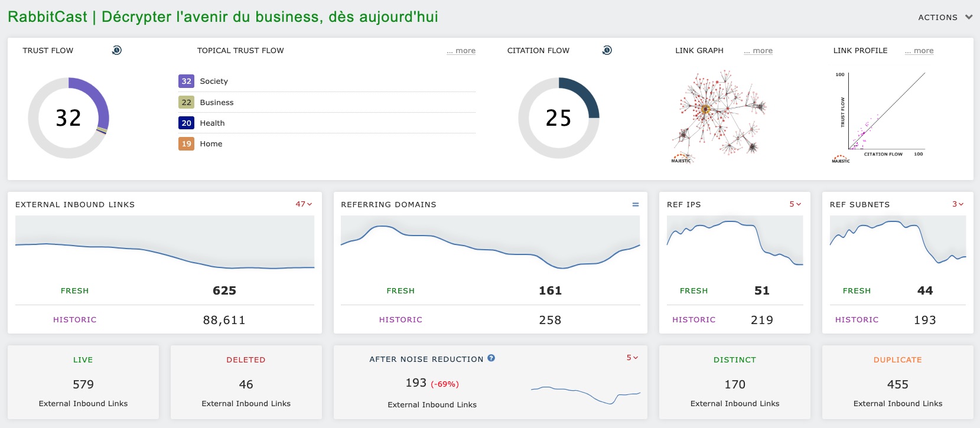Select Historic view on Ref IPs card
The image size is (980, 428).
click(694, 319)
